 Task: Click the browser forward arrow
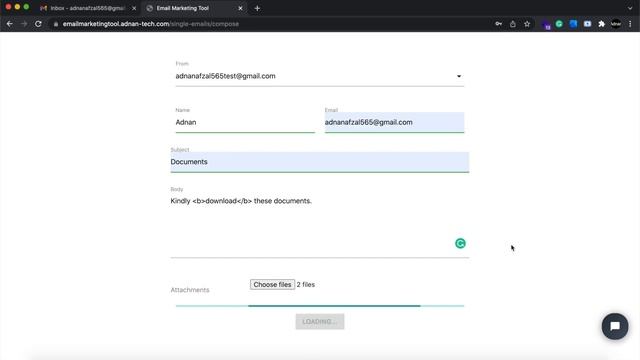pyautogui.click(x=24, y=24)
